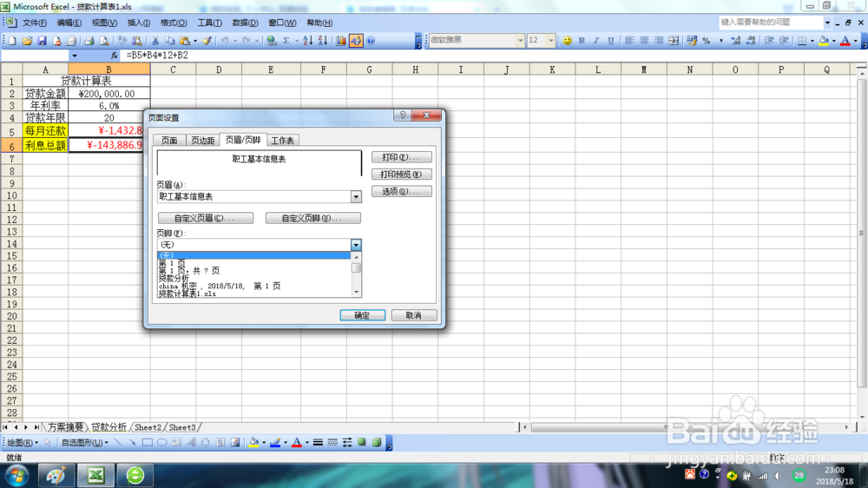This screenshot has height=488, width=868.
Task: Open the 文件 menu
Action: pos(35,23)
